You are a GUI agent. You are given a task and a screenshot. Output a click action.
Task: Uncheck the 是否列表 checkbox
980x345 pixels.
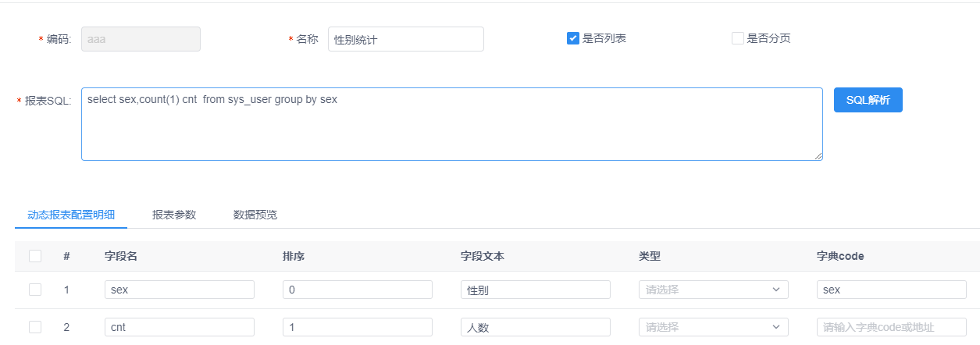pos(572,38)
